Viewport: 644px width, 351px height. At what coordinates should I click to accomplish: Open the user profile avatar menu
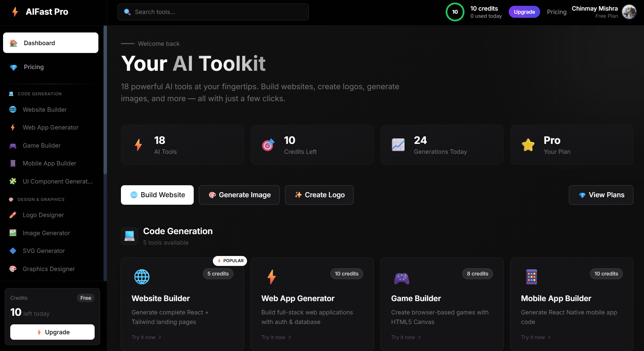point(629,12)
